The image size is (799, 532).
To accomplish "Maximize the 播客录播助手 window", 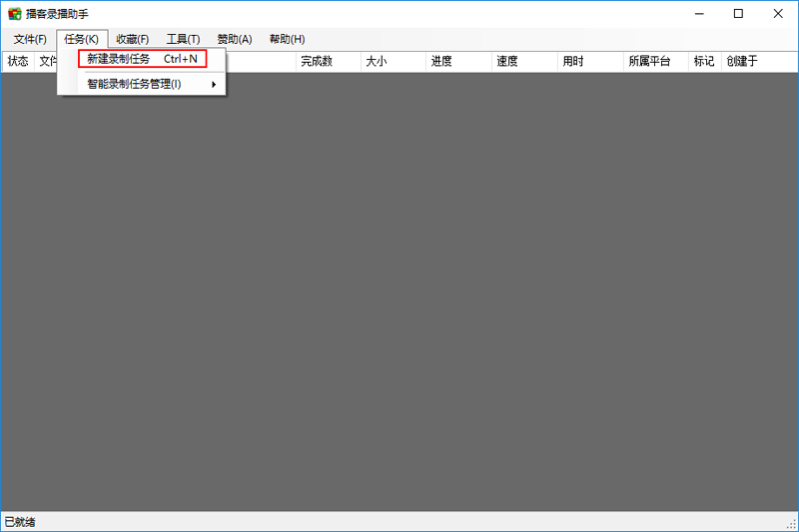I will [x=738, y=14].
